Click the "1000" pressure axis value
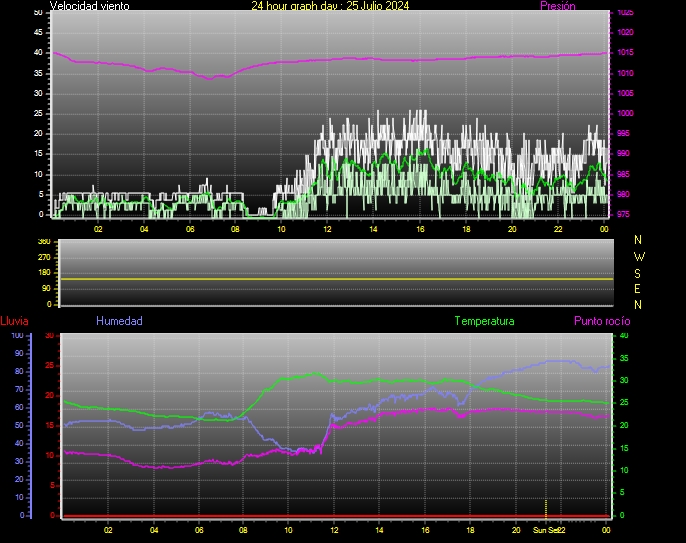Viewport: 686px width, 543px height. (x=625, y=113)
